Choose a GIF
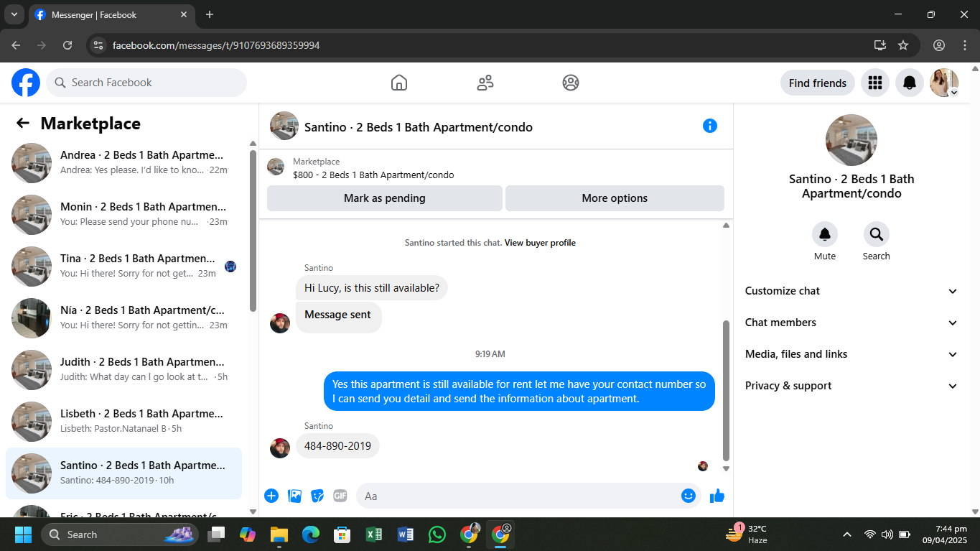Viewport: 980px width, 551px height. [x=340, y=496]
